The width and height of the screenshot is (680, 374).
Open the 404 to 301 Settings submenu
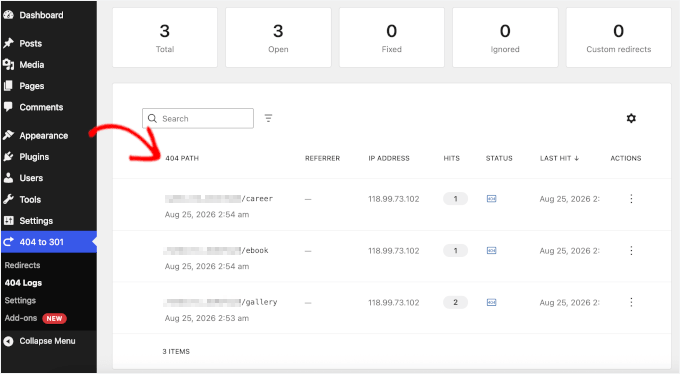20,301
